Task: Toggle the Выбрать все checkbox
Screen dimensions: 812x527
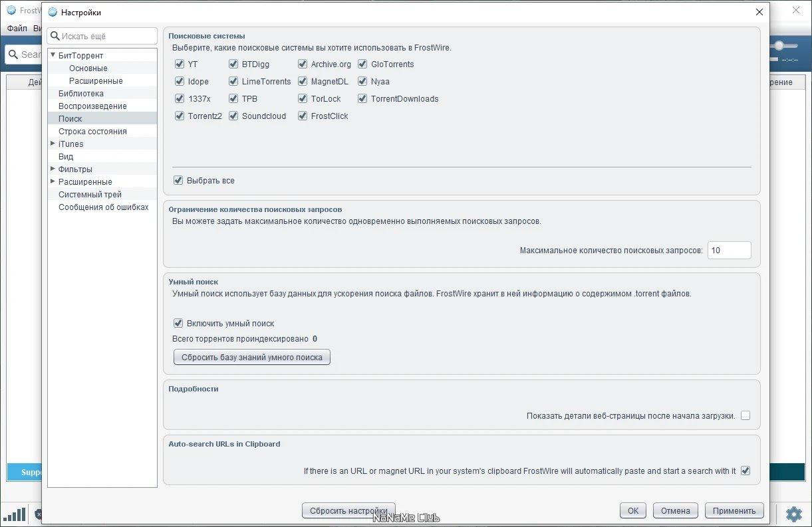Action: (x=178, y=181)
